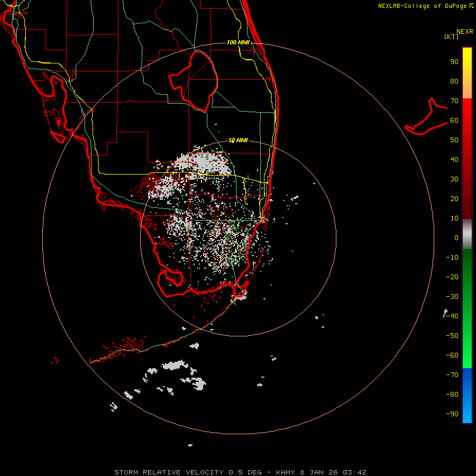Viewport: 476px width, 476px height.
Task: Click the bright red 60-70 color bar segment
Action: [467, 111]
